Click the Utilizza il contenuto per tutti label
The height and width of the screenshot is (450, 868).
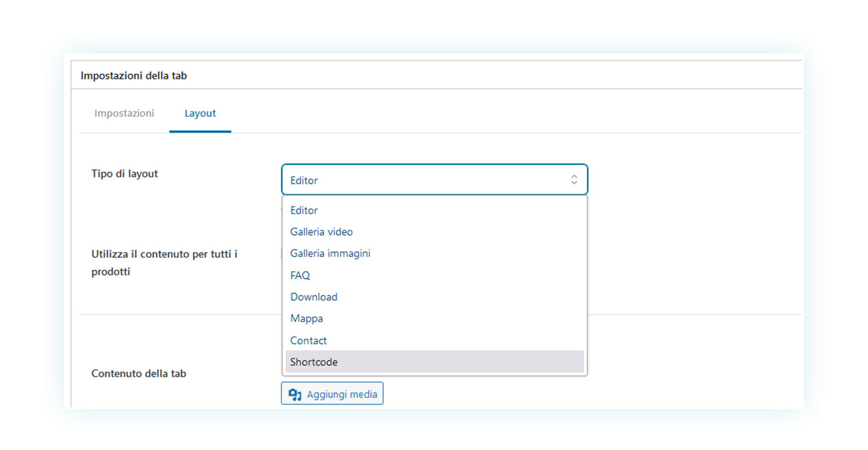164,263
